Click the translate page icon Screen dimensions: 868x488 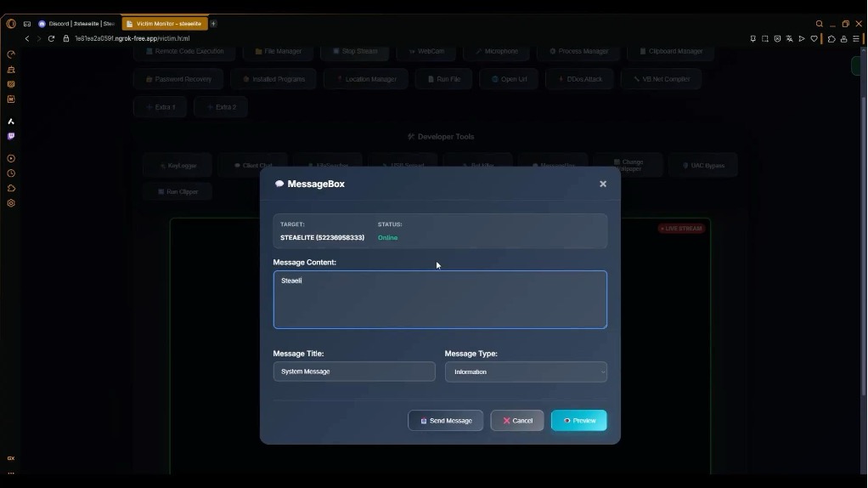coord(790,38)
